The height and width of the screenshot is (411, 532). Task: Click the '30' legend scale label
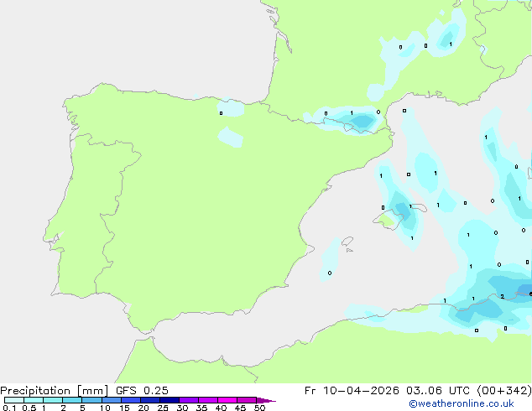click(x=182, y=408)
